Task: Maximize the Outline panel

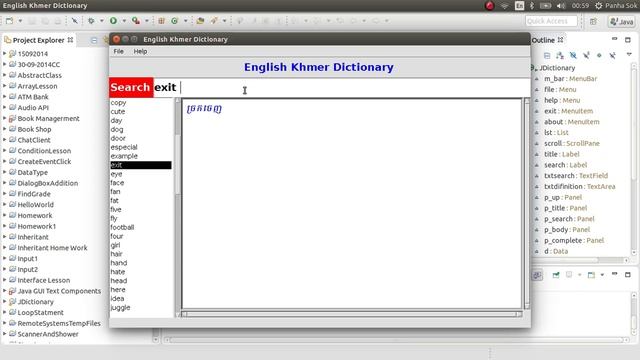Action: (628, 40)
